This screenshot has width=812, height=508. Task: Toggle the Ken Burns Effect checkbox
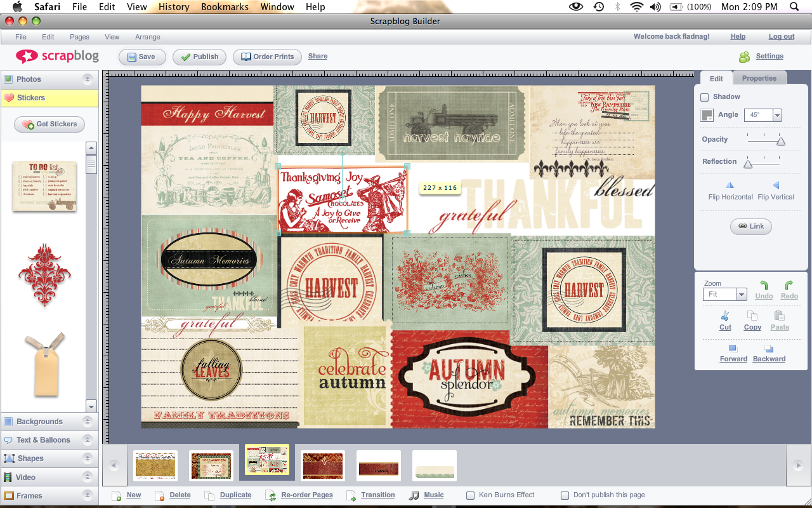(x=470, y=495)
